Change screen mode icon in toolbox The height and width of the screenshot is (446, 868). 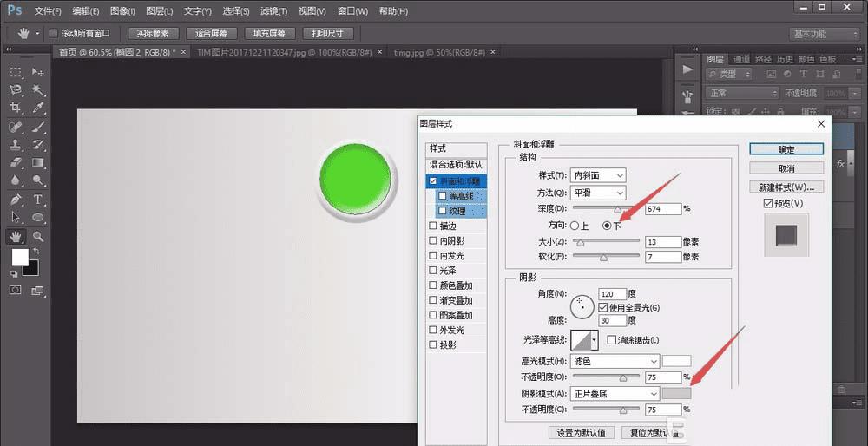[37, 290]
